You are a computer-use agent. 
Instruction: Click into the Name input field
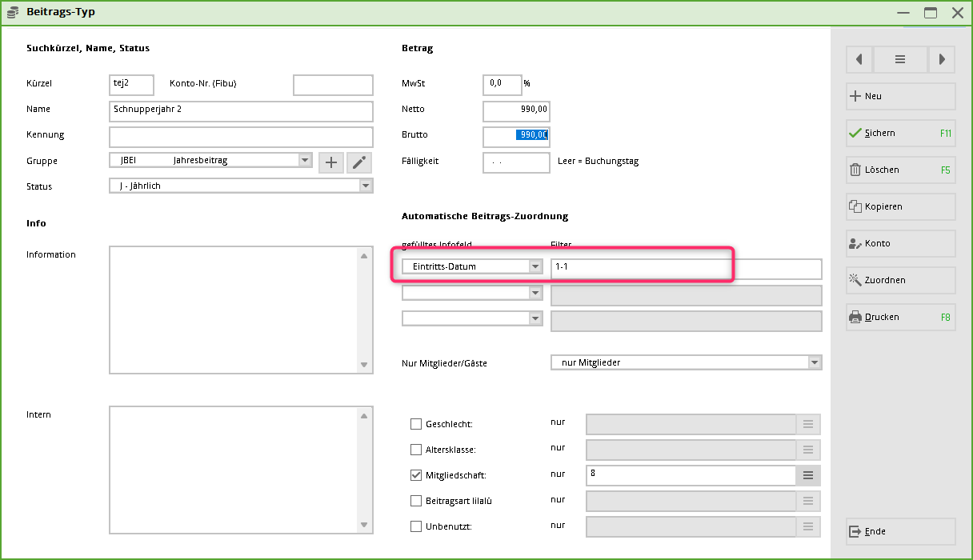point(241,111)
